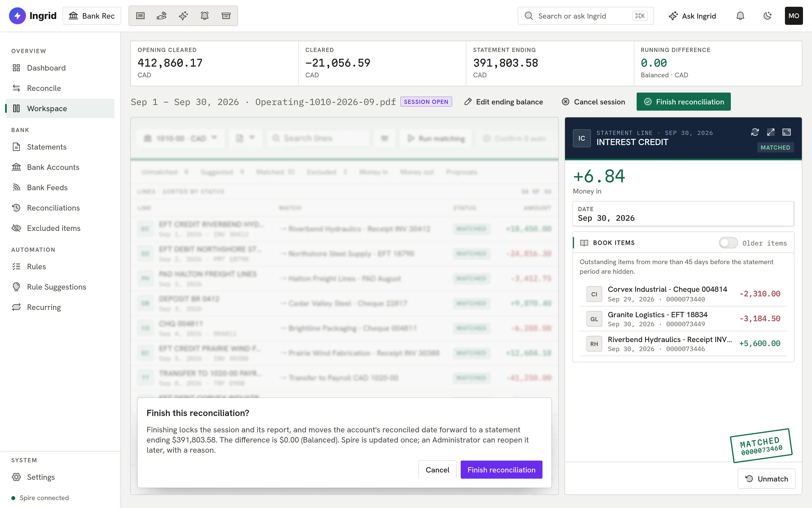812x508 pixels.
Task: Open Reconcile in the sidebar
Action: pyautogui.click(x=60, y=88)
